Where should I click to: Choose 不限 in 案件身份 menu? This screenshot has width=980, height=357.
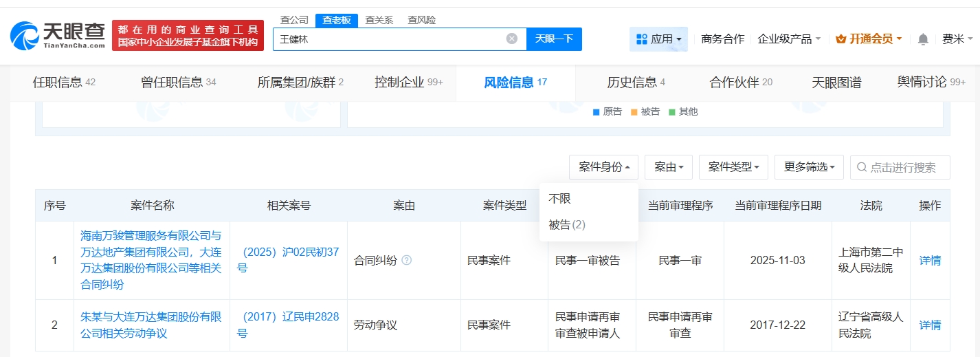(x=589, y=199)
